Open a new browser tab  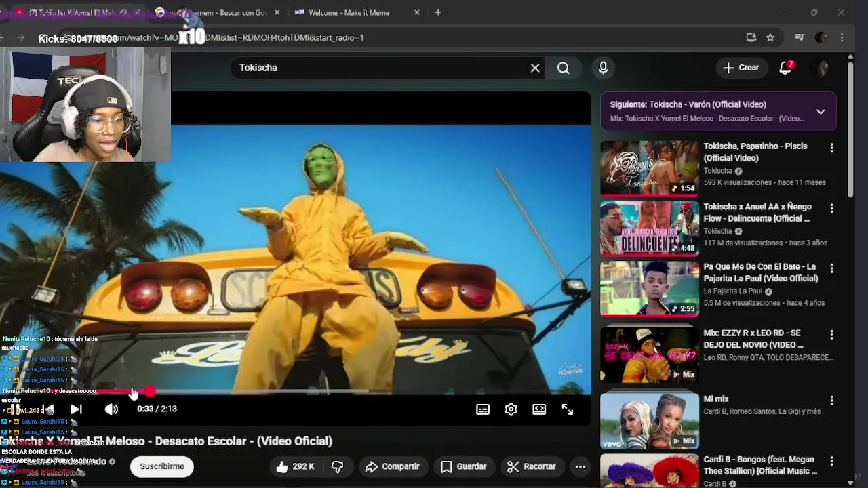coord(438,12)
